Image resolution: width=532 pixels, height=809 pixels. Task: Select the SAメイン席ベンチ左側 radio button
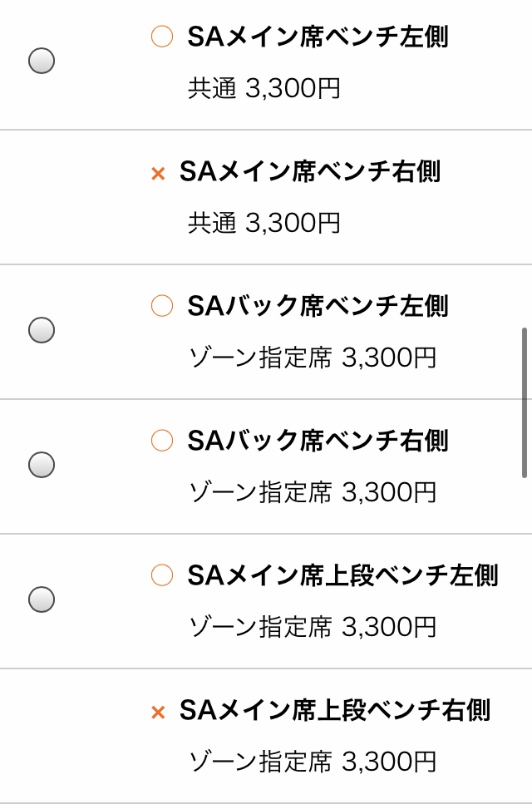pyautogui.click(x=42, y=61)
